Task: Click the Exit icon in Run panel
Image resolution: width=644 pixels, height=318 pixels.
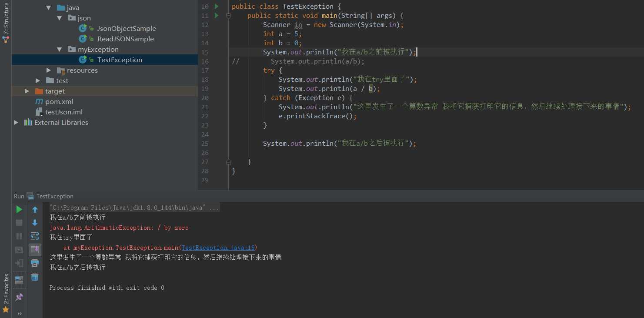Action: (x=19, y=263)
